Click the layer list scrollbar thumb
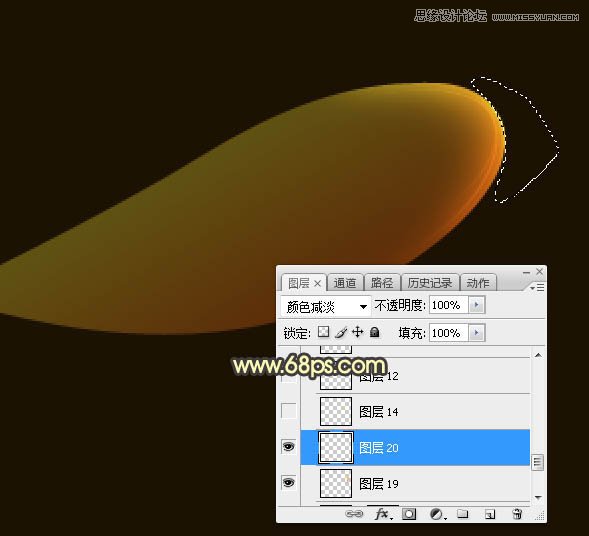This screenshot has height=536, width=589. pyautogui.click(x=538, y=462)
